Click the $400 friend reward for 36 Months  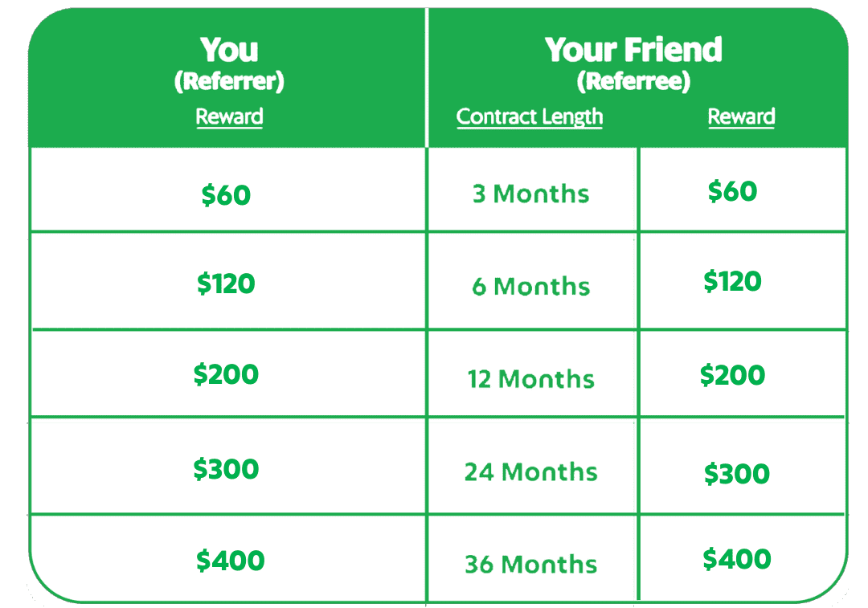coord(737,559)
